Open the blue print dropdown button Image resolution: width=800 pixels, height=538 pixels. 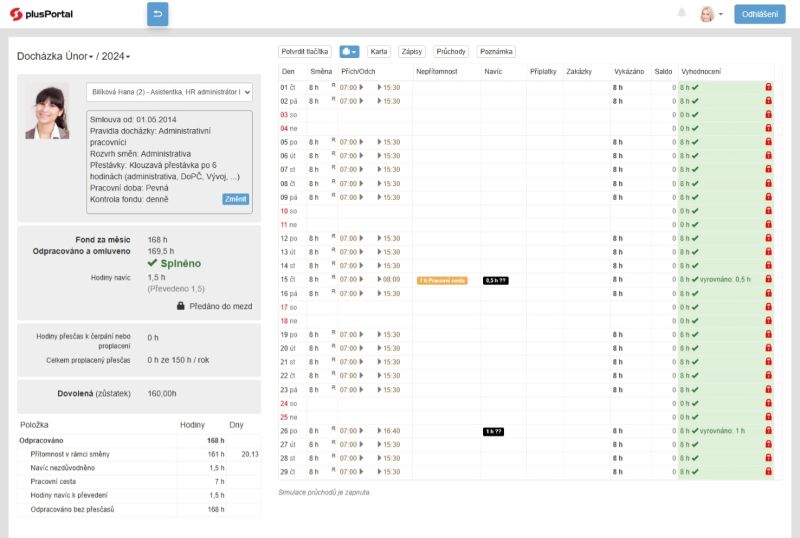tap(349, 52)
